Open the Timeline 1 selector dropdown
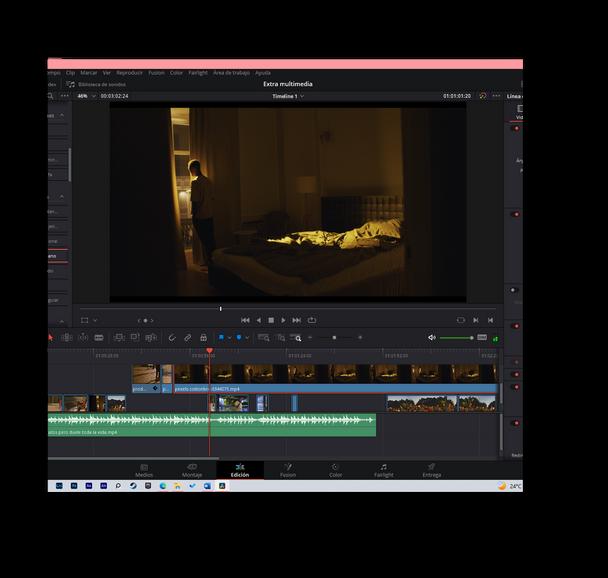The height and width of the screenshot is (578, 608). (x=288, y=96)
